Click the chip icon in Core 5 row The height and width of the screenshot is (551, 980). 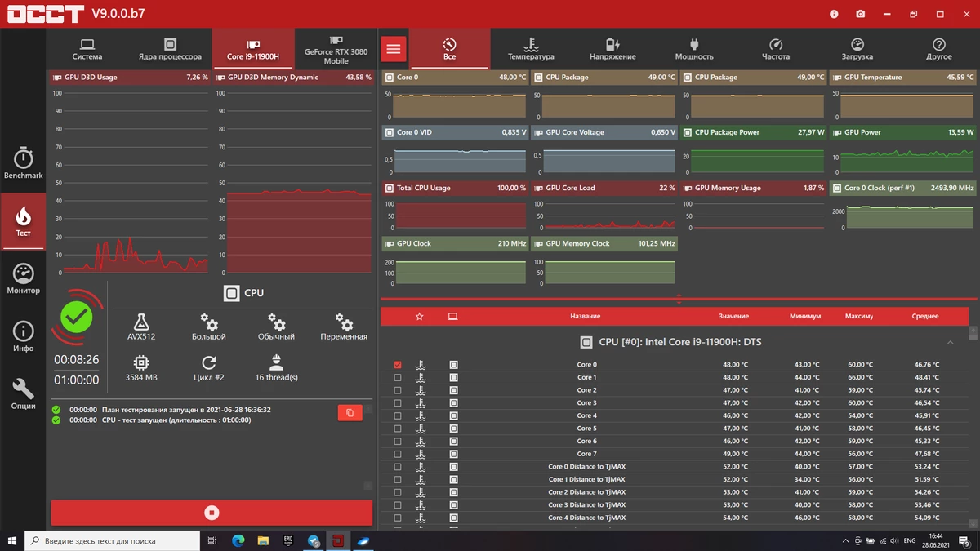[x=453, y=429]
